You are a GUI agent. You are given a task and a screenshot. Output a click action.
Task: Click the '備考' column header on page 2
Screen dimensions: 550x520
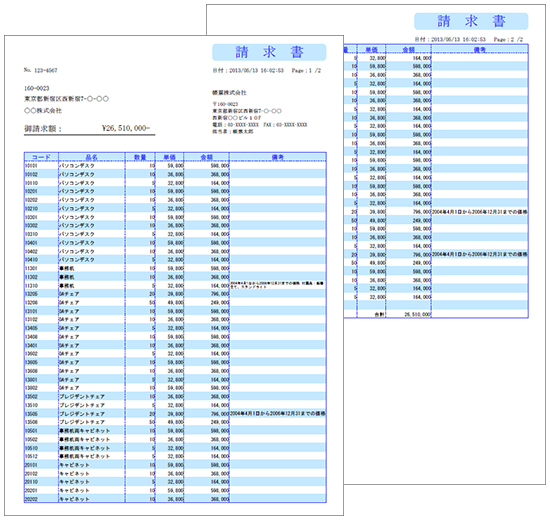point(479,49)
